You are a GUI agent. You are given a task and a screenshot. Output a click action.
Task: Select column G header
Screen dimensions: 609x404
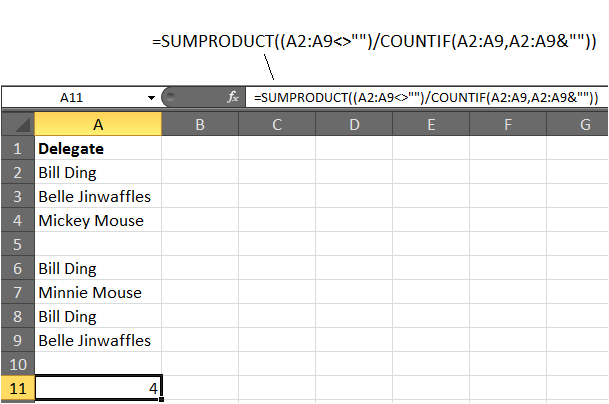(578, 124)
